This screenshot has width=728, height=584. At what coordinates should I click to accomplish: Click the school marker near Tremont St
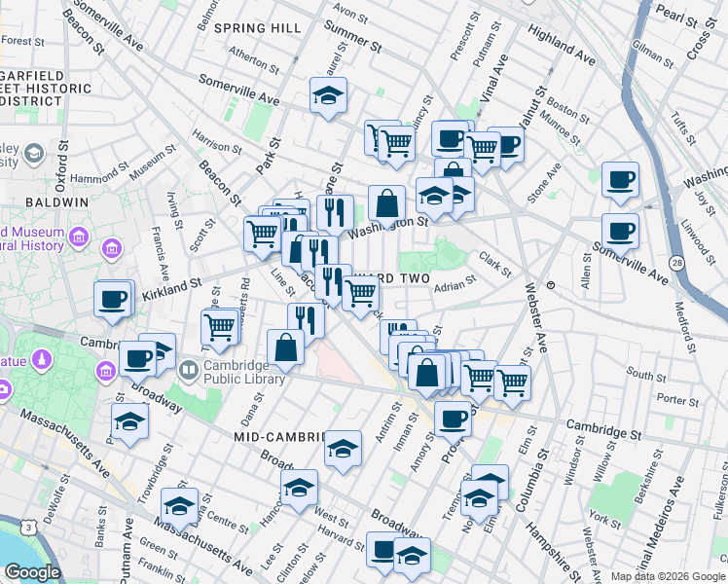click(x=479, y=499)
